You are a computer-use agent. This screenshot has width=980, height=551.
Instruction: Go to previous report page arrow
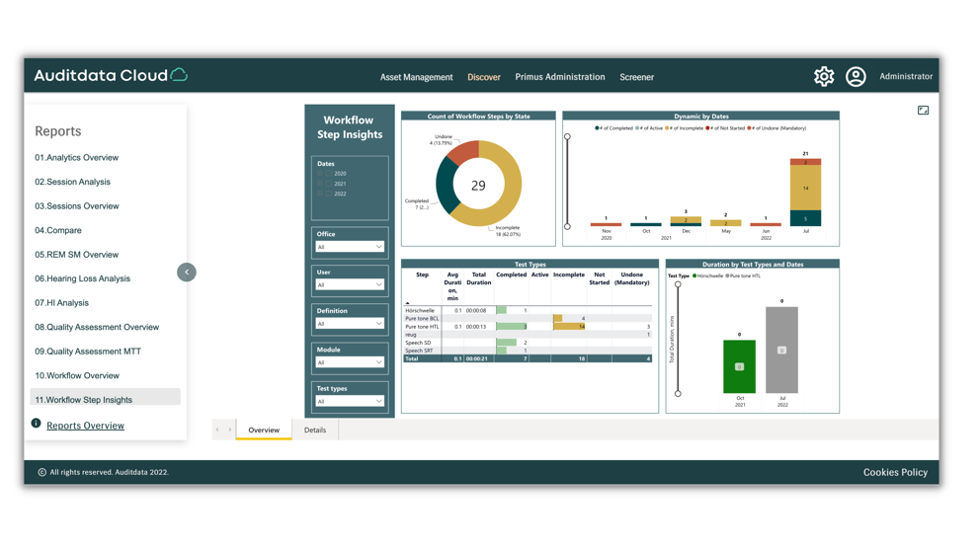point(217,430)
